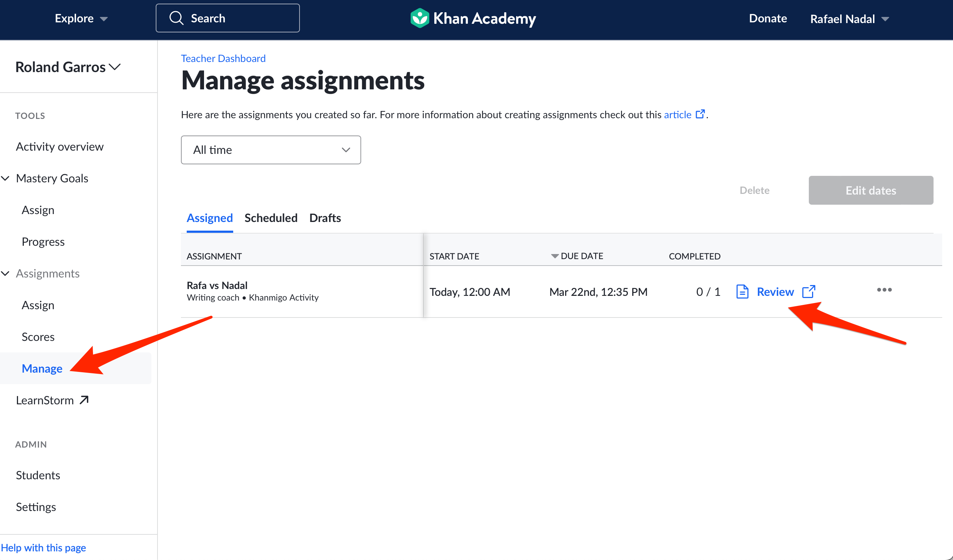
Task: Click the Edit dates button
Action: point(871,190)
